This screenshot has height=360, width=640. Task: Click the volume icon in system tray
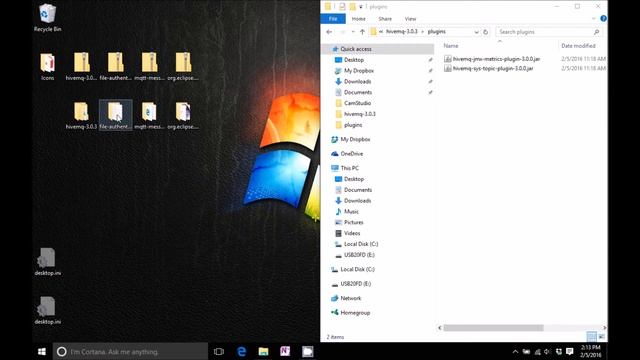tap(547, 351)
